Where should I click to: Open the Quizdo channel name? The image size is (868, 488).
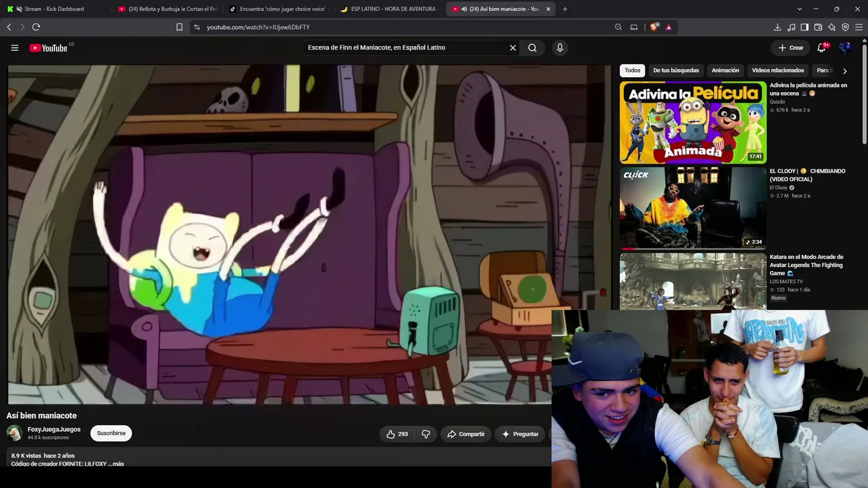(777, 102)
